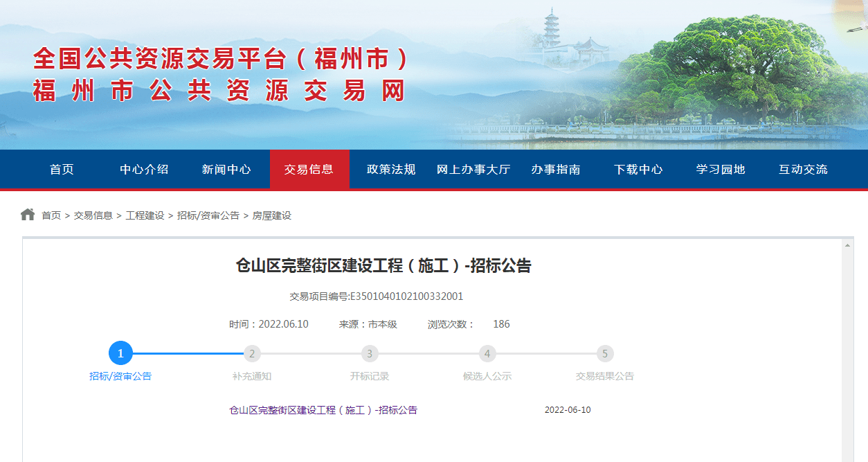The height and width of the screenshot is (462, 868).
Task: Click the 办事指南 navigation item
Action: [x=556, y=169]
